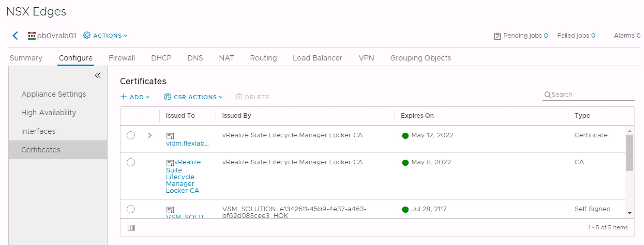Image resolution: width=644 pixels, height=245 pixels.
Task: Collapse the sidebar with double chevron icon
Action: pos(98,75)
